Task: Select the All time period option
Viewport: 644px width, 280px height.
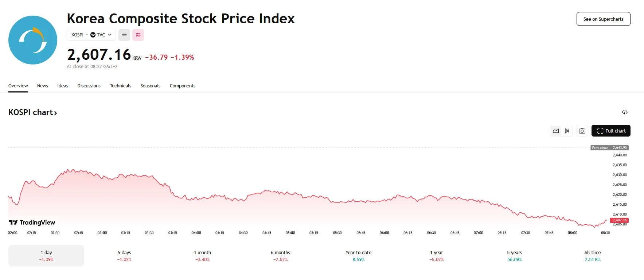Action: 592,255
